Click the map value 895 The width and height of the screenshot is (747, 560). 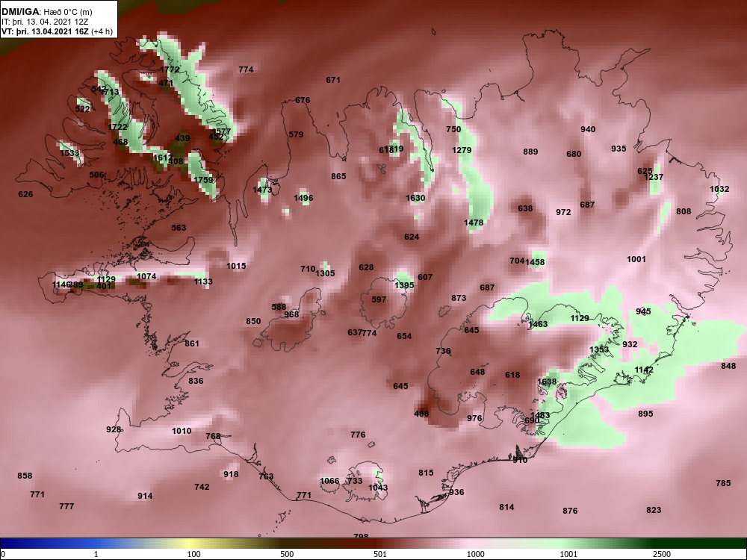coord(645,414)
